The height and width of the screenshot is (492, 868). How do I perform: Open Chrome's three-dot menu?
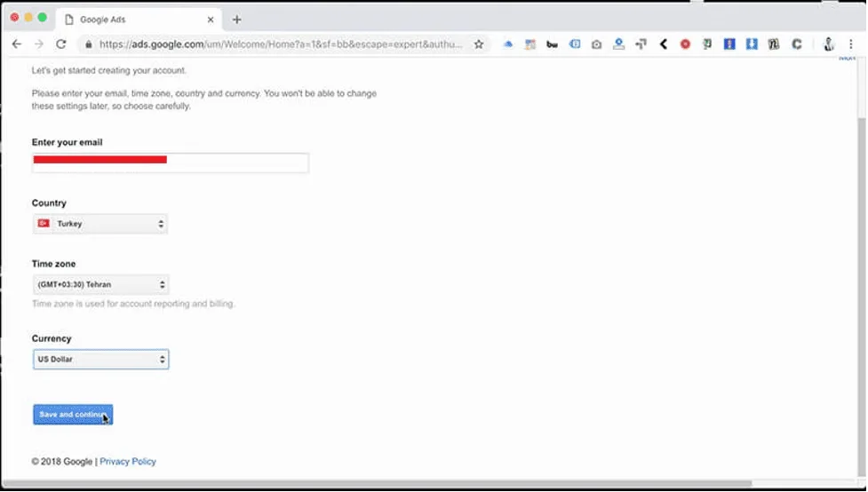click(851, 44)
